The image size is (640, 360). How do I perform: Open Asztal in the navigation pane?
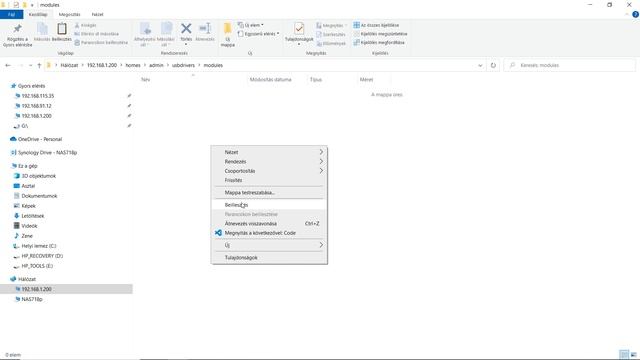coord(28,186)
